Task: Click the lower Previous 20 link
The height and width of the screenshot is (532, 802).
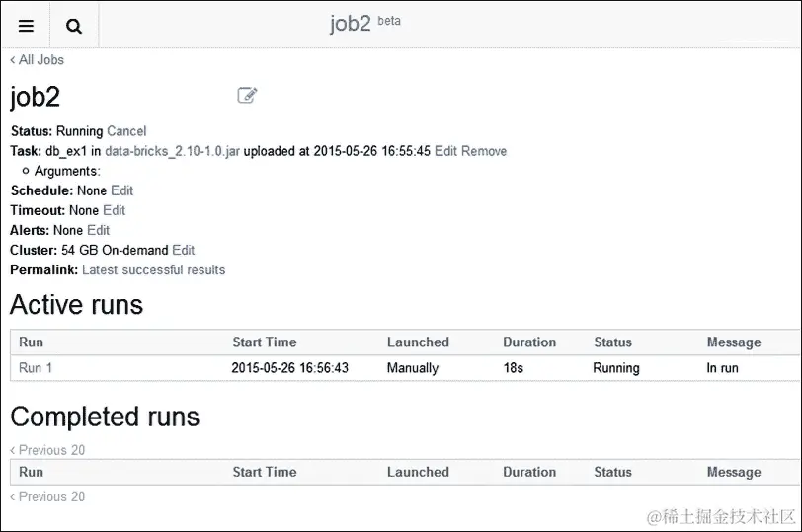Action: point(47,496)
